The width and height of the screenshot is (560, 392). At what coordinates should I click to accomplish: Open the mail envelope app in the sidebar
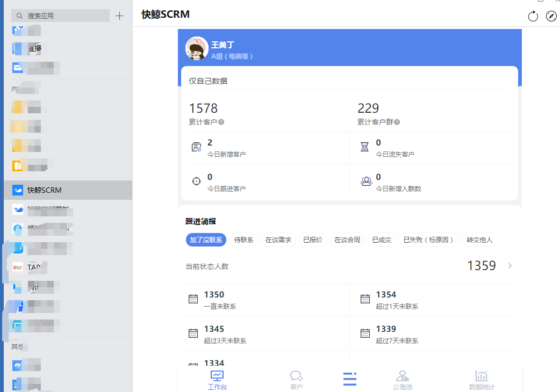pos(18,68)
